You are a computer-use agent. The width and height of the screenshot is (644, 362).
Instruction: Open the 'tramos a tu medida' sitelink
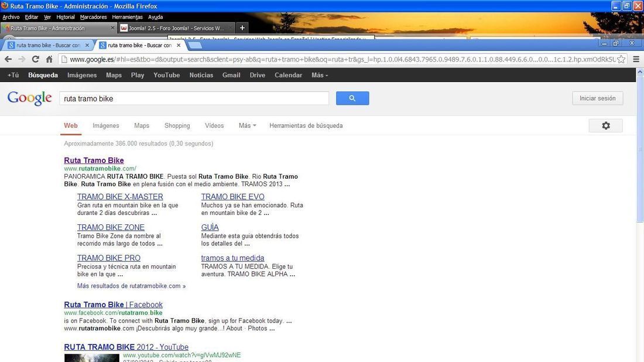coord(232,258)
